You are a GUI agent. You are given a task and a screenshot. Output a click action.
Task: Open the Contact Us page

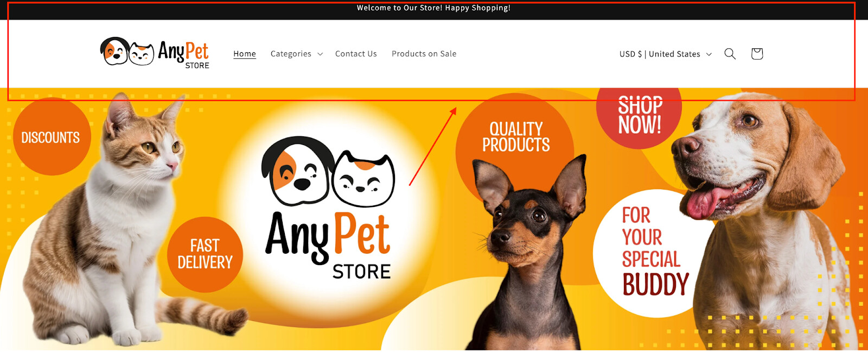pyautogui.click(x=356, y=54)
